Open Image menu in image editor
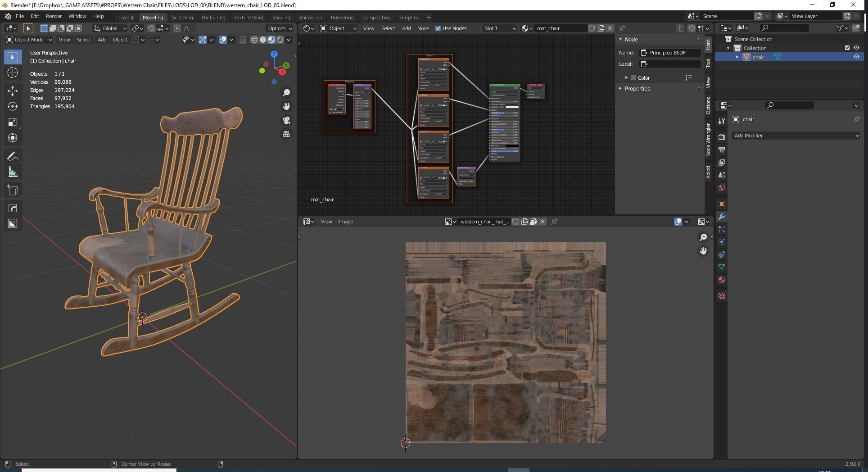868x472 pixels. 346,222
